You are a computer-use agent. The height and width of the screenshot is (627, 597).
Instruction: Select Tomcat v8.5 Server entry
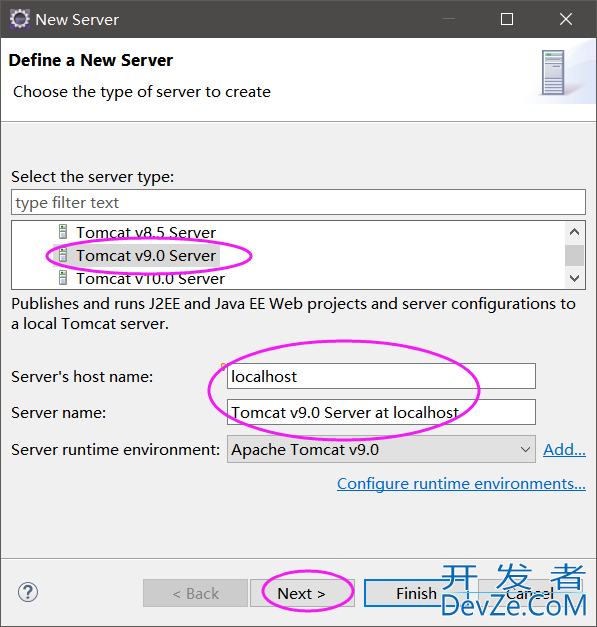pos(146,232)
